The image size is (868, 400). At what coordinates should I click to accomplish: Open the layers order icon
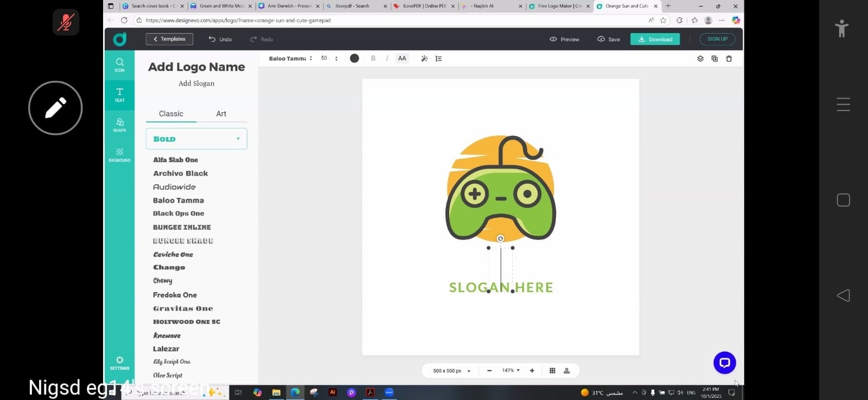(x=700, y=59)
